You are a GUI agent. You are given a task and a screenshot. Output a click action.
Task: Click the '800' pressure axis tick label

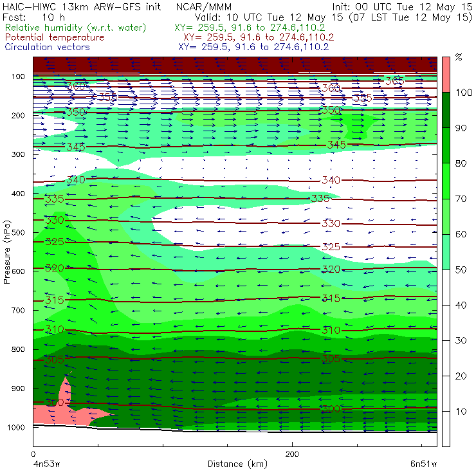coord(18,349)
